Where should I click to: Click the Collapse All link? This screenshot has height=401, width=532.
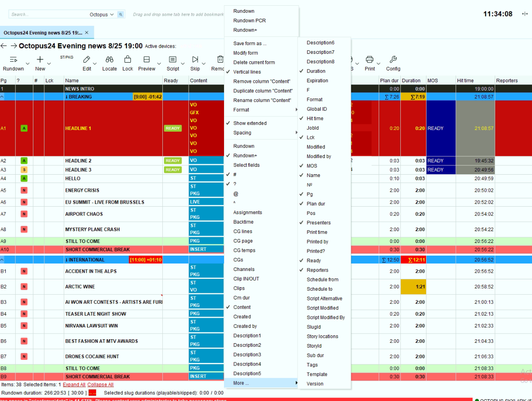[100, 384]
